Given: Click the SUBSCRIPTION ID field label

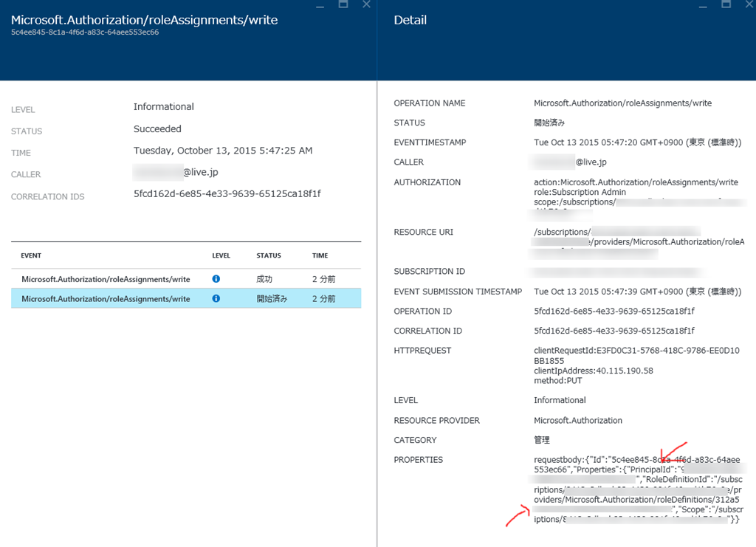Looking at the screenshot, I should [429, 272].
